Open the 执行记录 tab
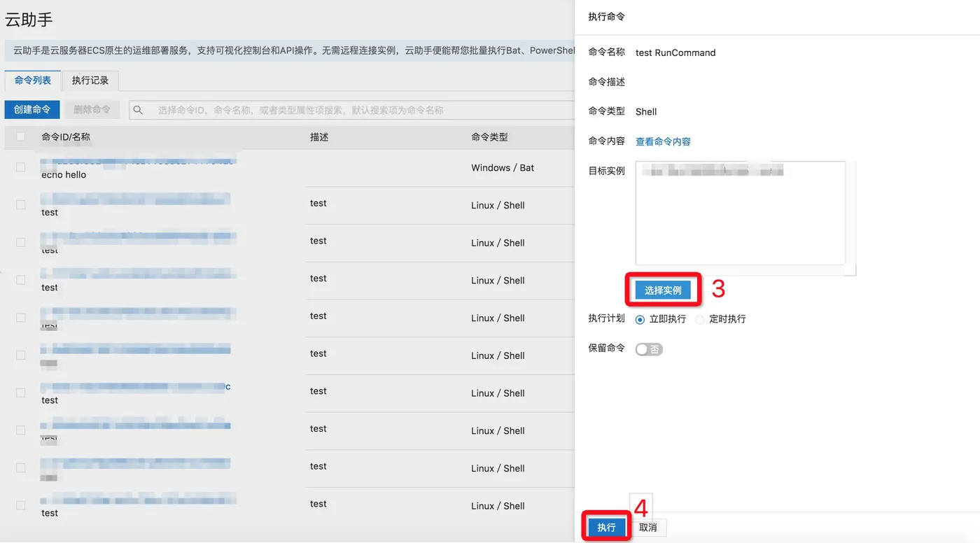The width and height of the screenshot is (980, 543). [x=90, y=80]
